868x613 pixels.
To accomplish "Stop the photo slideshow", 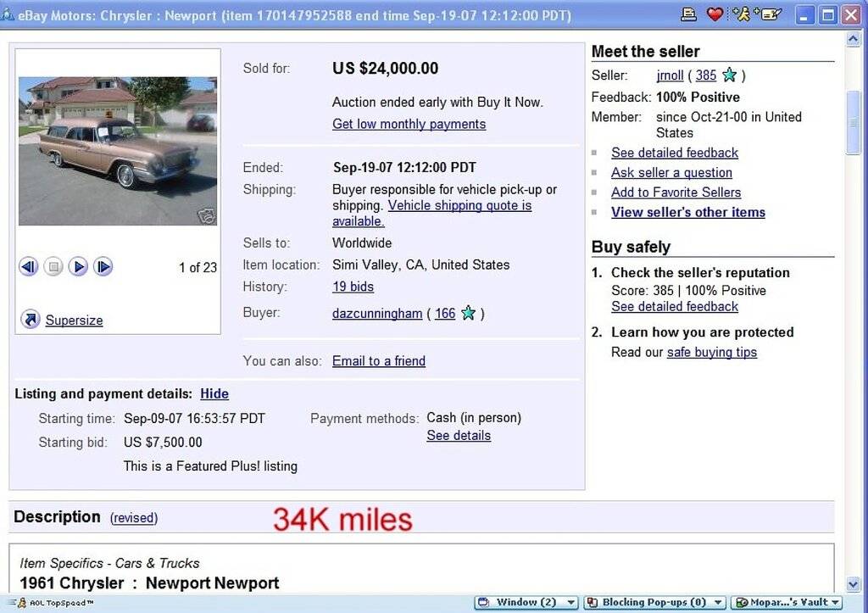I will click(53, 267).
